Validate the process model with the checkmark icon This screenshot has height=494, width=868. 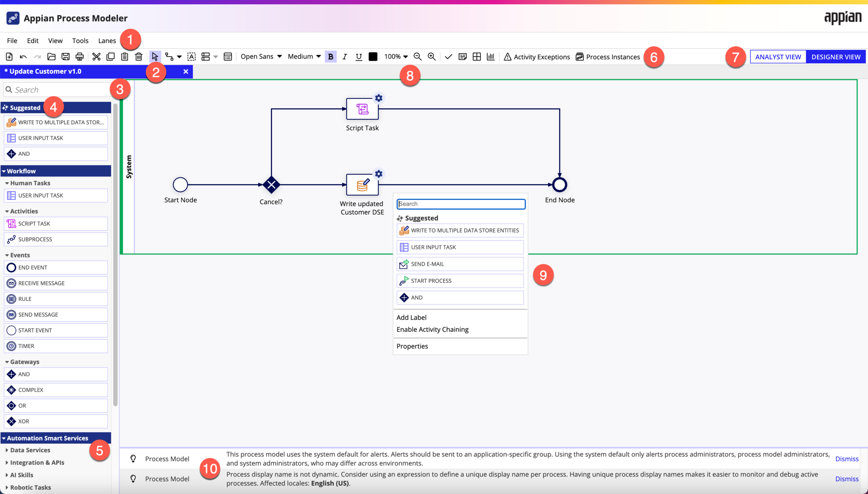coord(448,56)
